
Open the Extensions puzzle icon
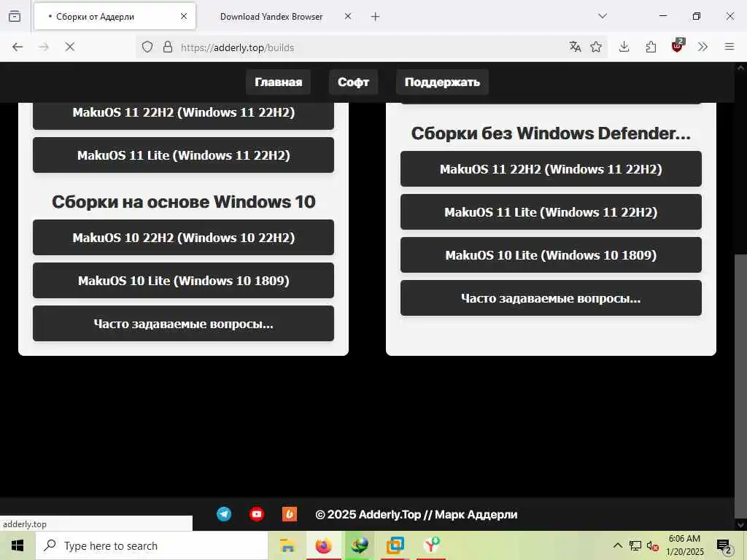(651, 47)
